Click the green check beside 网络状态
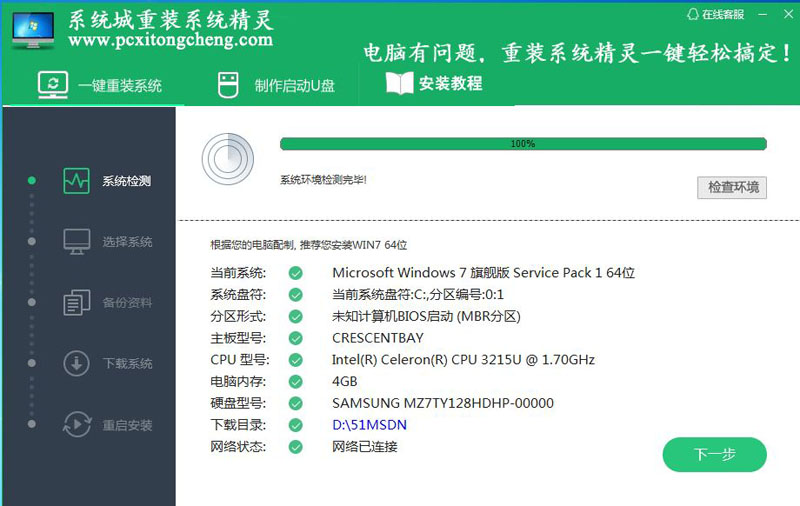Viewport: 800px width, 506px height. [x=295, y=447]
